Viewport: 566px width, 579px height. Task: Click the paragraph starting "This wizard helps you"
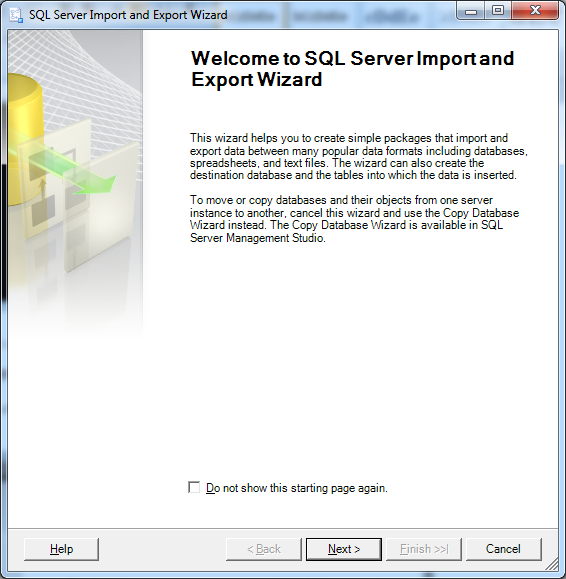tap(359, 157)
